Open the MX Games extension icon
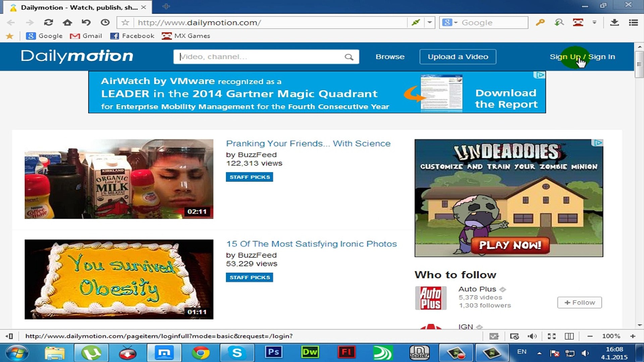The width and height of the screenshot is (644, 362). tap(577, 22)
